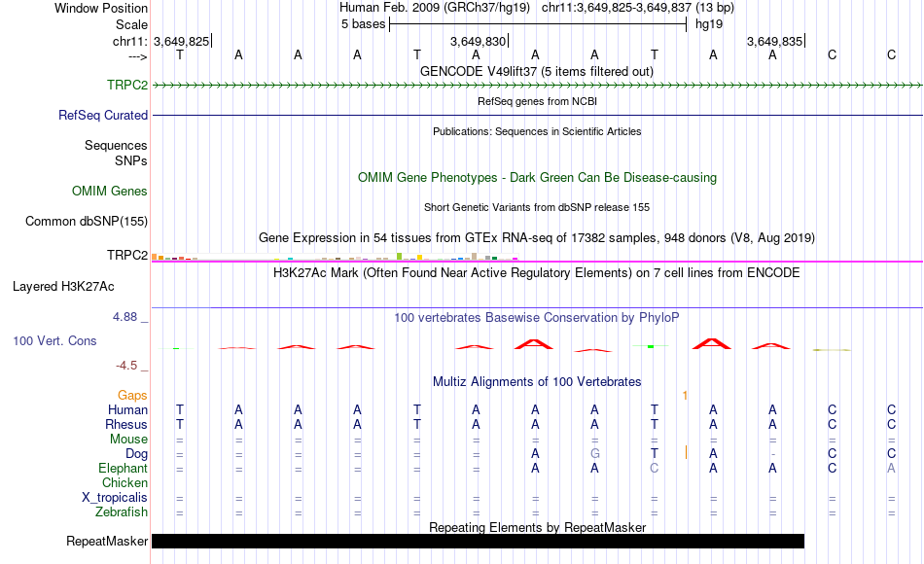Image resolution: width=924 pixels, height=564 pixels.
Task: Click 'Repeating Elements by RepeatMasker' title
Action: [537, 527]
